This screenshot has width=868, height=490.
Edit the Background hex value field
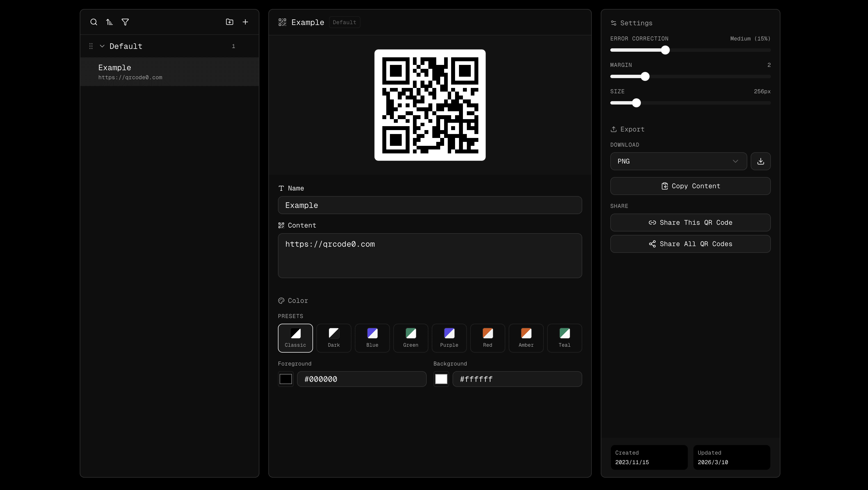click(517, 379)
